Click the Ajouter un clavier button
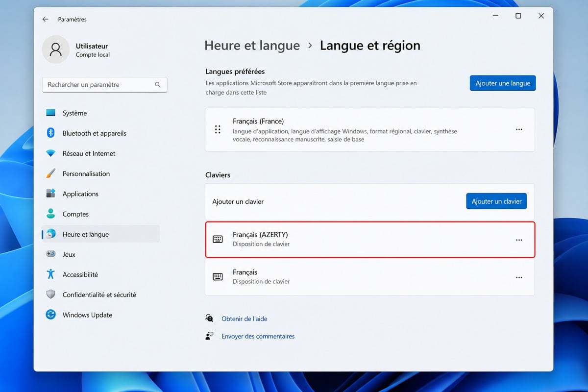Image resolution: width=588 pixels, height=392 pixels. (496, 201)
